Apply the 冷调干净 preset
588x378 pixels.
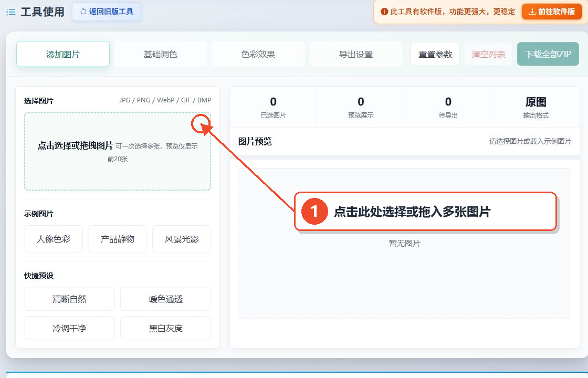click(x=69, y=328)
